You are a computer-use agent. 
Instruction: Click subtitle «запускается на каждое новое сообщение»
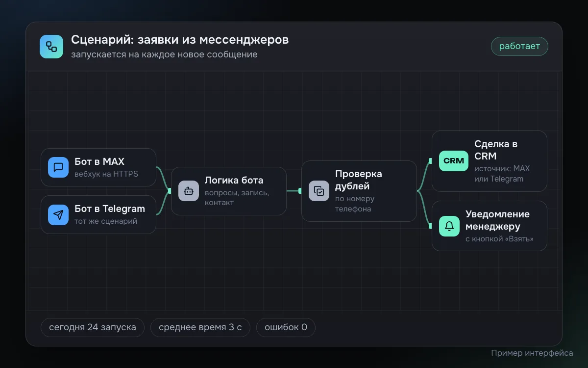click(164, 54)
